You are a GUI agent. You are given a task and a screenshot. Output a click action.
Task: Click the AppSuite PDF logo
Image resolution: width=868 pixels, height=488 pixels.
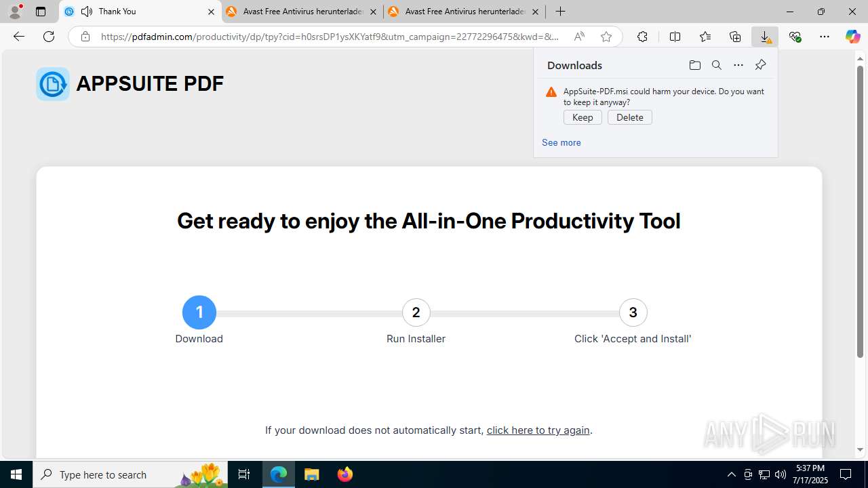pyautogui.click(x=53, y=84)
